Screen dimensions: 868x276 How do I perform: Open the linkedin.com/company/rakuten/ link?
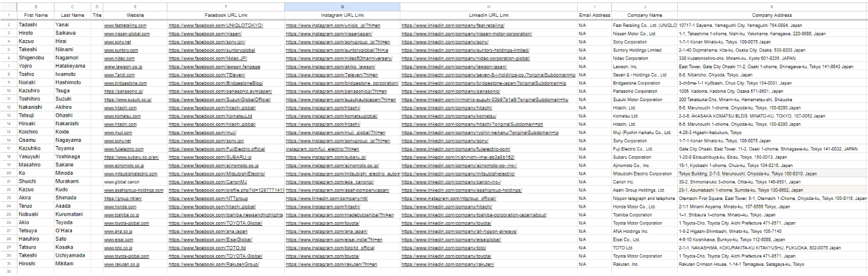[x=448, y=264]
